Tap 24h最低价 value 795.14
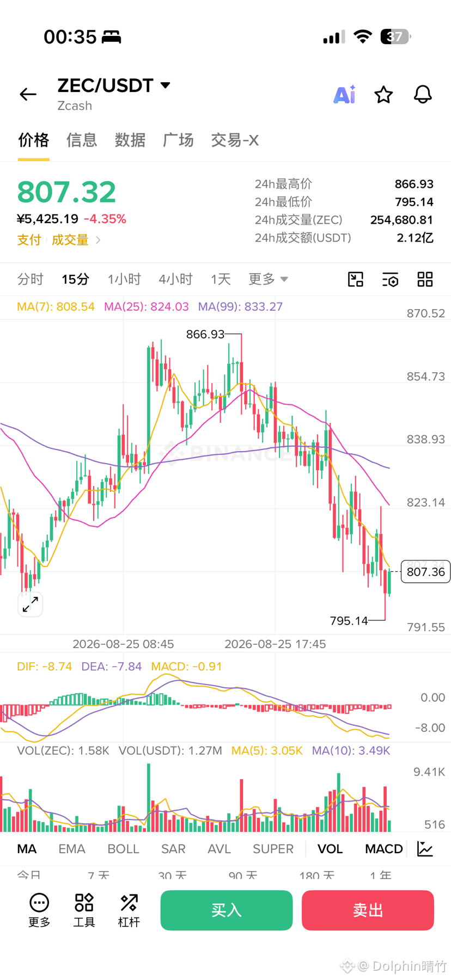The height and width of the screenshot is (980, 451). pyautogui.click(x=414, y=202)
